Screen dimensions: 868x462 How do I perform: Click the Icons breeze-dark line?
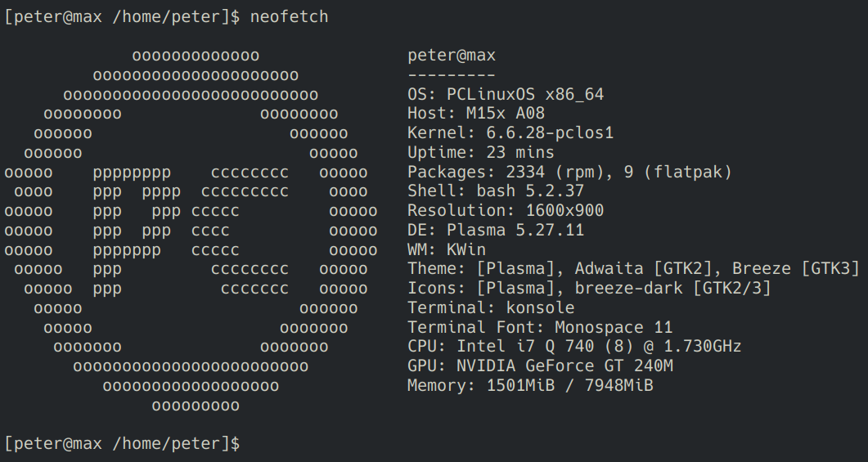(x=589, y=289)
